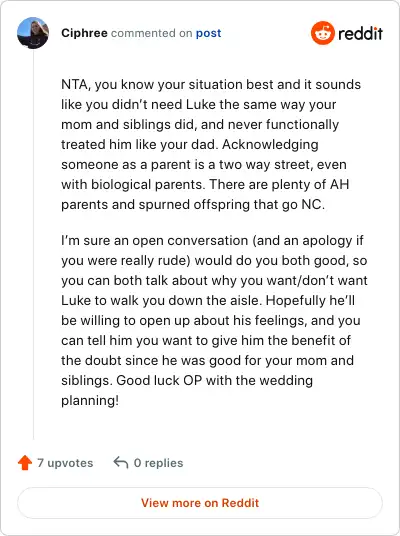Click Ciphree's round profile avatar
This screenshot has width=400, height=536.
tap(33, 33)
